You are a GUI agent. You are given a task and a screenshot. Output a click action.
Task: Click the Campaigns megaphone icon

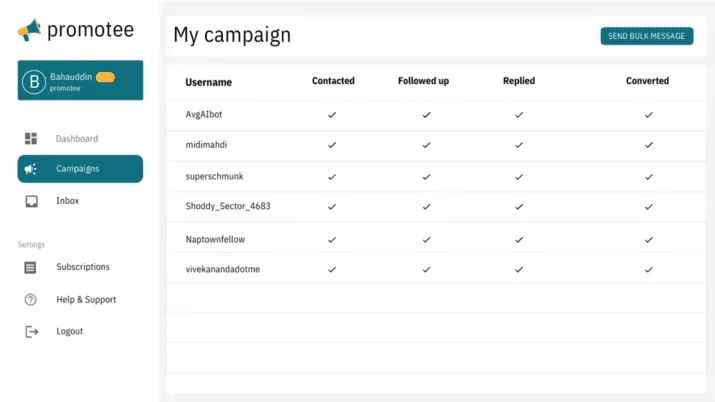[x=31, y=169]
